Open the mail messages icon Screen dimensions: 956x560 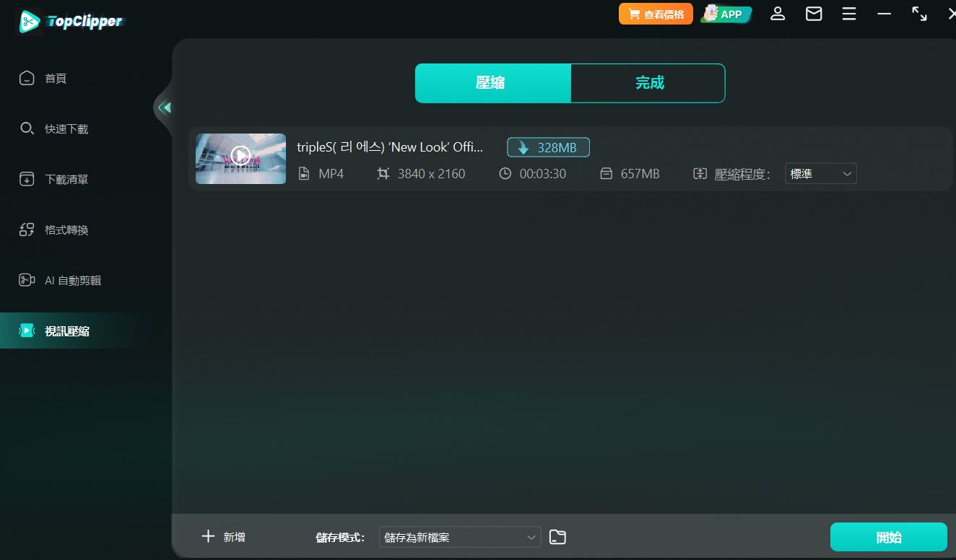tap(814, 14)
